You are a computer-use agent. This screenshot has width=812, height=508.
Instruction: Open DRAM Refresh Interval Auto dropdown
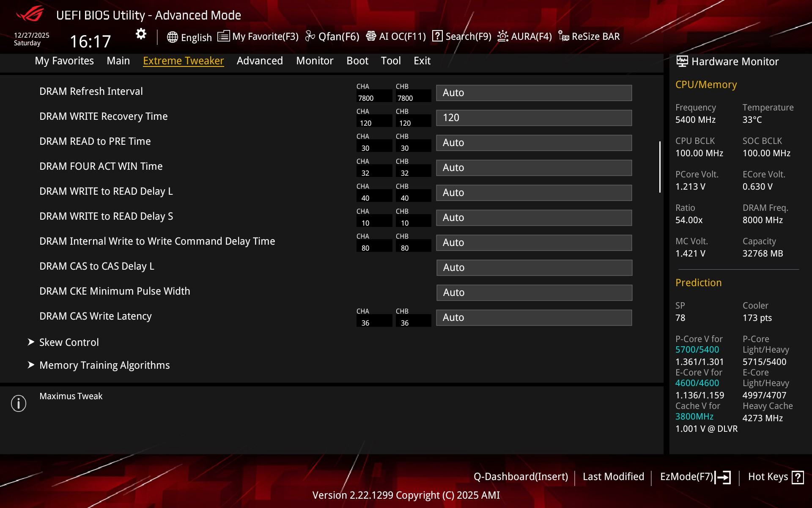pyautogui.click(x=534, y=93)
